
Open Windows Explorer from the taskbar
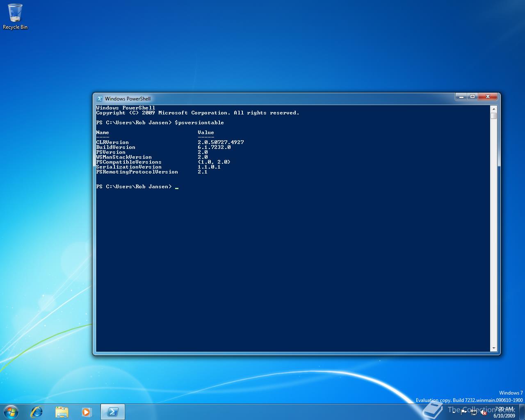pos(62,412)
